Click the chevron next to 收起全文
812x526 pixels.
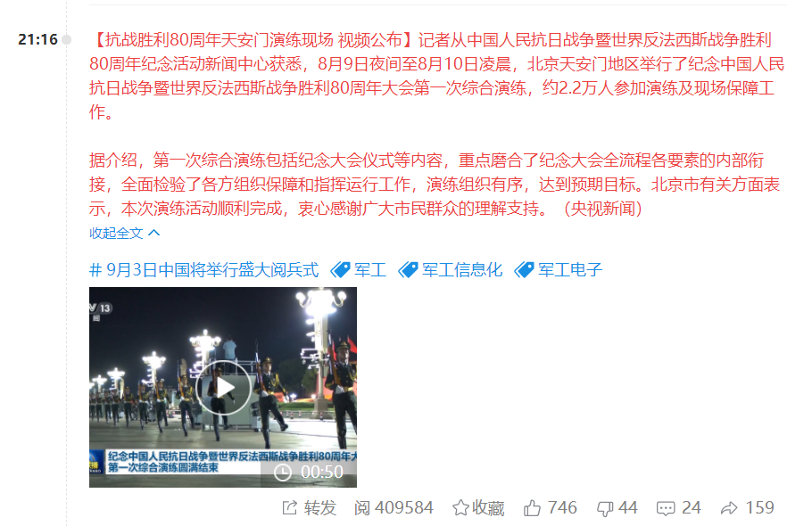pos(153,233)
